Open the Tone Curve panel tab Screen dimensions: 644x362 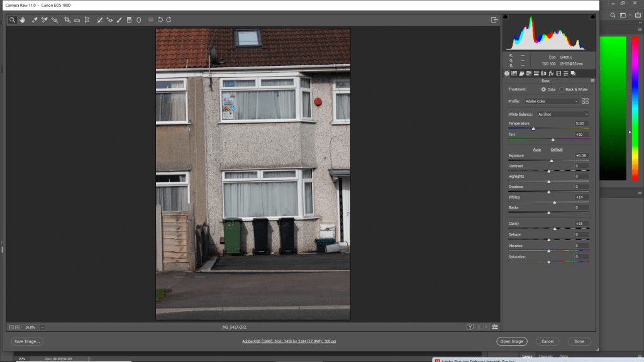tap(514, 74)
